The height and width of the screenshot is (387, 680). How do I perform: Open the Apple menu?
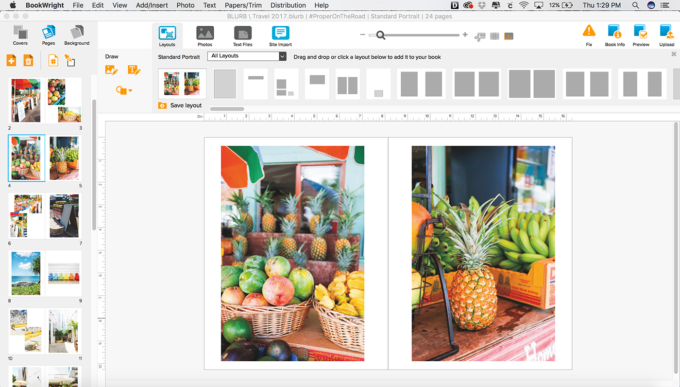13,5
